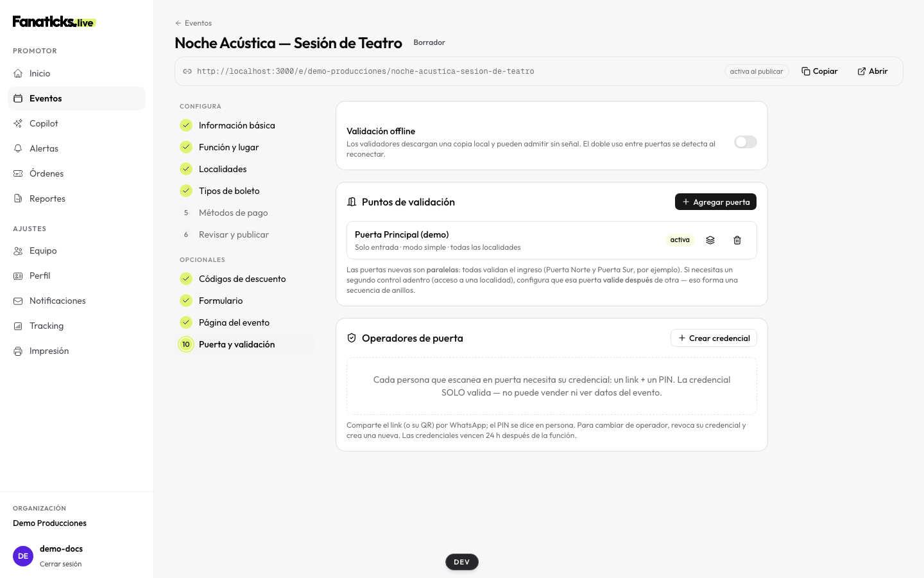
Task: Open event link with Abrir icon
Action: click(873, 71)
